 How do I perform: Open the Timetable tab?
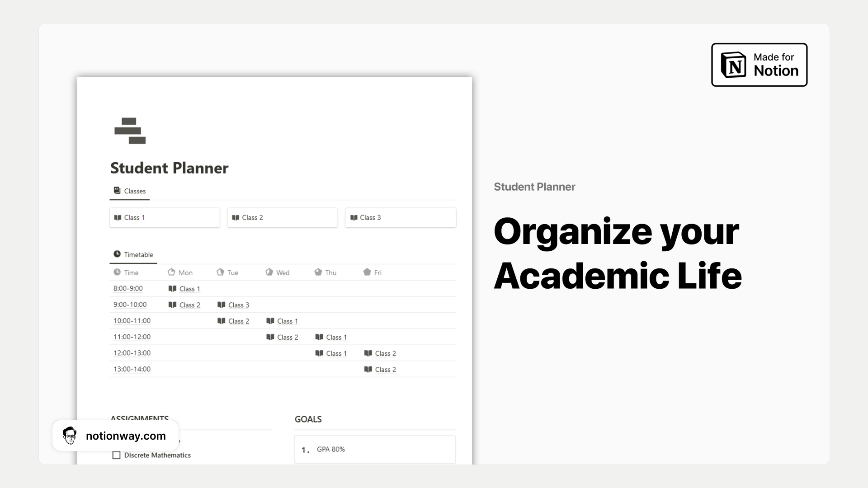tap(133, 254)
